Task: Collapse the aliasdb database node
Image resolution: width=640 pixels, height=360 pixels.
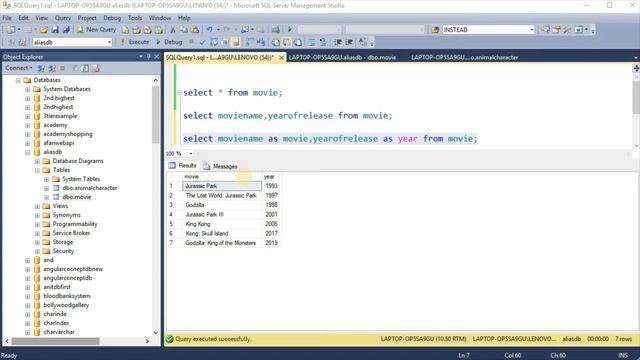Action: (27, 152)
